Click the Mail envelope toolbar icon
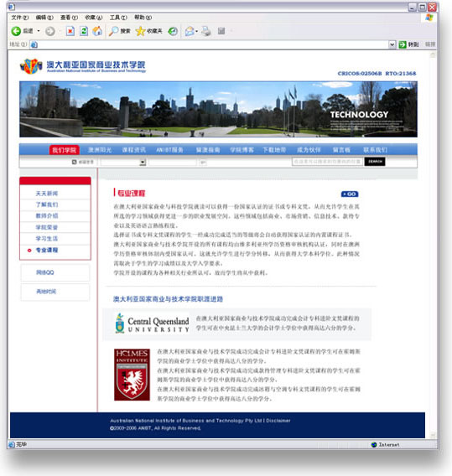 (190, 31)
